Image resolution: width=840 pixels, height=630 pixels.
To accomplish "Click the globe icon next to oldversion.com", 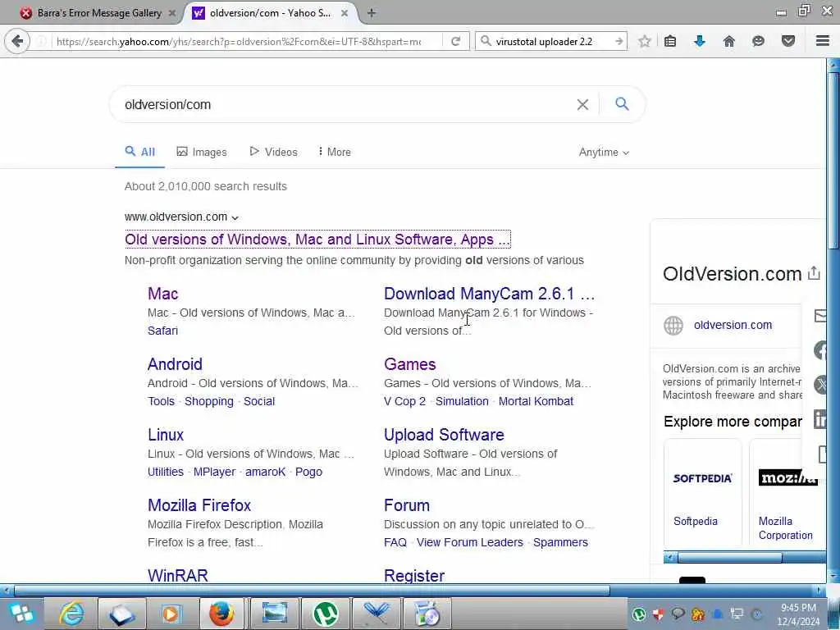I will coord(673,325).
